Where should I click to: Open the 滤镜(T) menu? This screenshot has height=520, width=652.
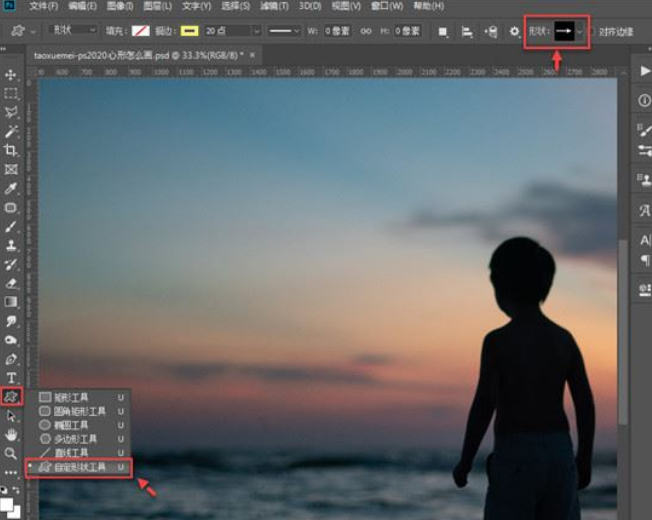267,6
